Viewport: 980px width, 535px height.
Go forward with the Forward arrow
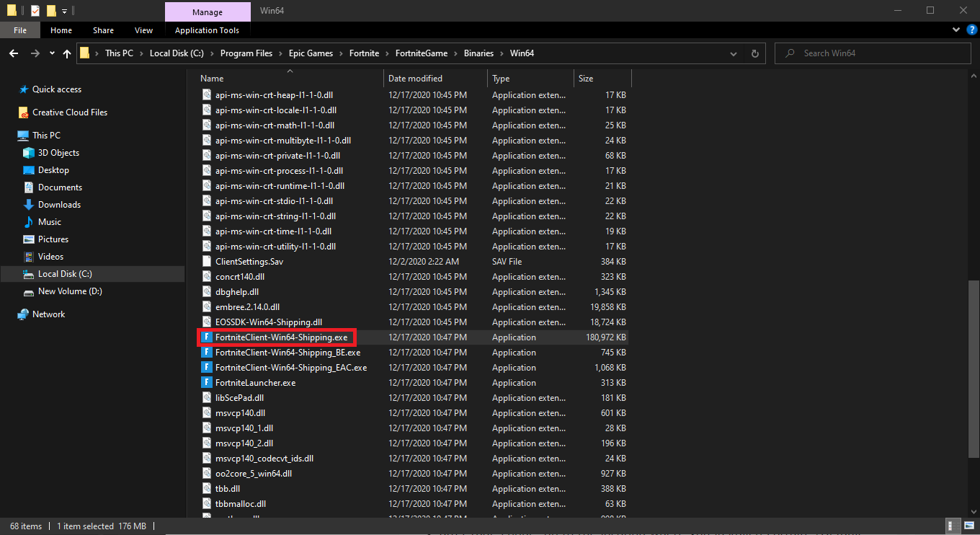[35, 53]
